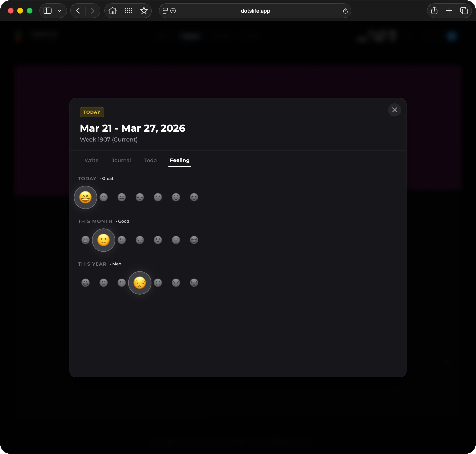The width and height of the screenshot is (476, 454).
Task: Open the Journal tab
Action: pyautogui.click(x=121, y=160)
